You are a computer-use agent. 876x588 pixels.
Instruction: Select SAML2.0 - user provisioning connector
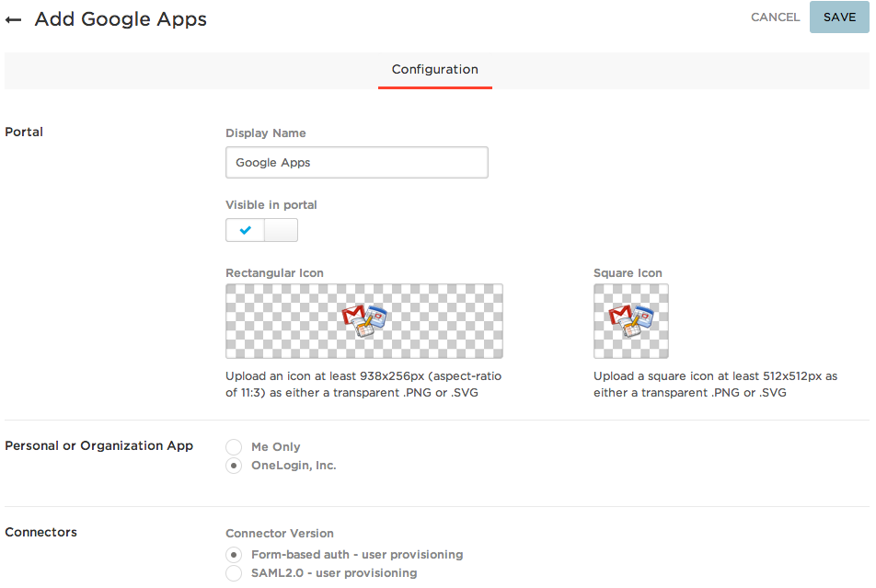coord(234,573)
